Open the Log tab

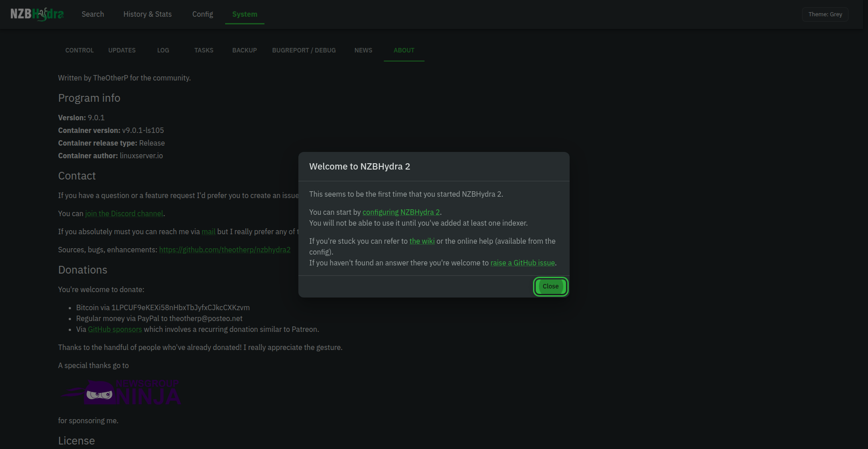tap(163, 50)
